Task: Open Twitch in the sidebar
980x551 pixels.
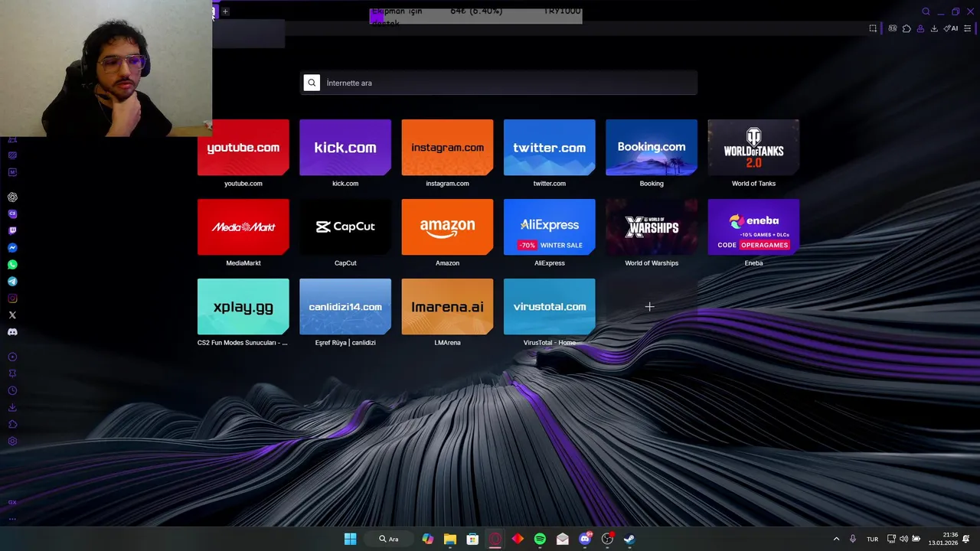Action: point(12,231)
